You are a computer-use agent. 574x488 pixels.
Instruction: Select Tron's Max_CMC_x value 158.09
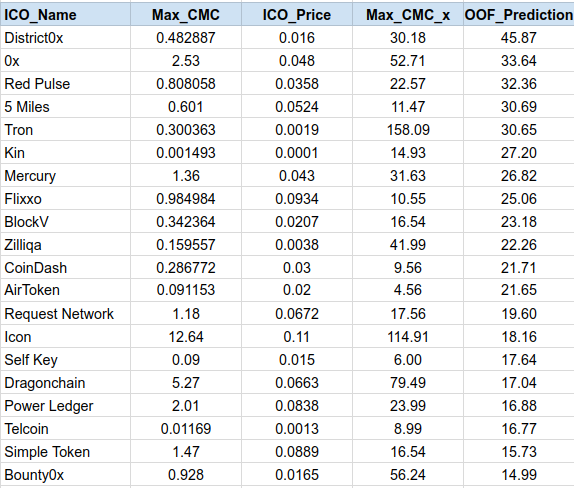(408, 130)
